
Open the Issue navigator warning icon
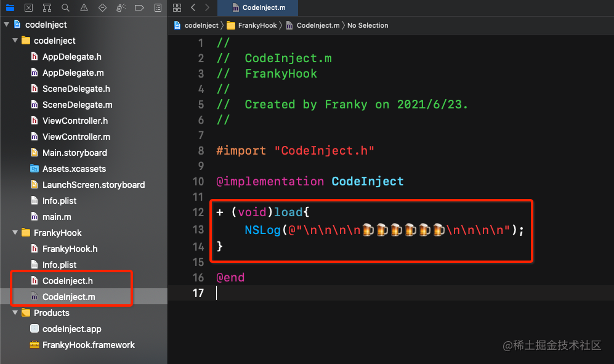tap(84, 7)
